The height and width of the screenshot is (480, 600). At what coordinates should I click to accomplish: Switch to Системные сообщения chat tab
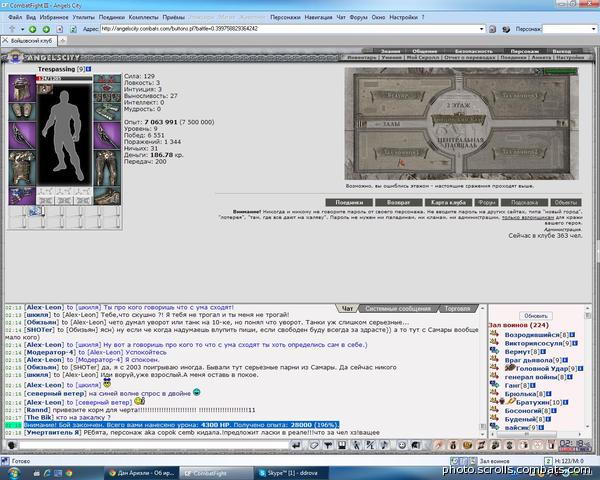[398, 309]
